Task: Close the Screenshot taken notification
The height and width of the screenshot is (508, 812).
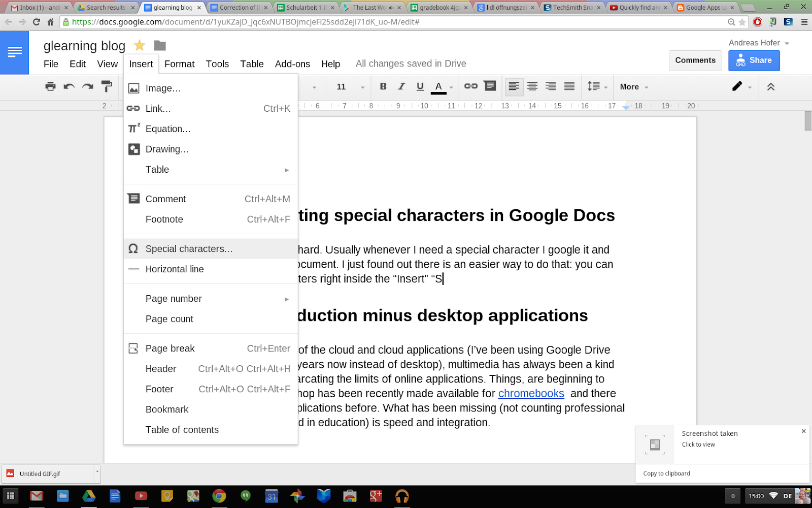Action: (x=803, y=431)
